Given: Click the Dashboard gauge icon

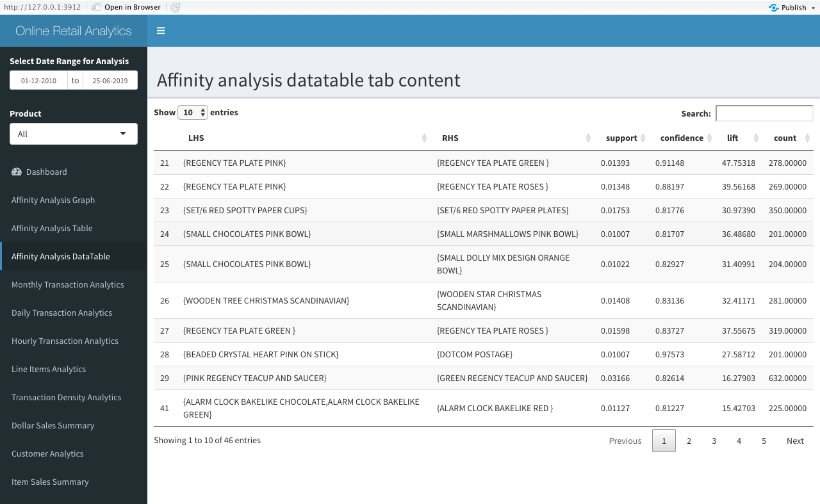Looking at the screenshot, I should [x=16, y=172].
